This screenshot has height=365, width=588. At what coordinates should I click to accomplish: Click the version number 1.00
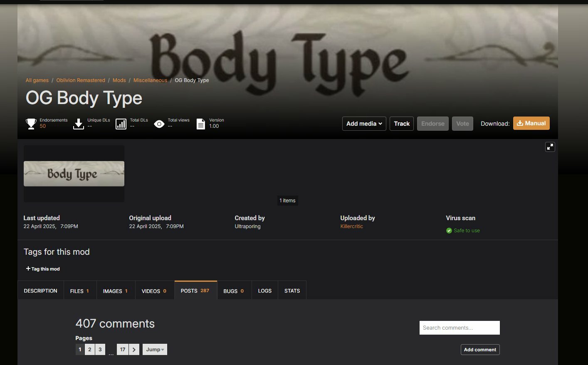[x=214, y=126]
